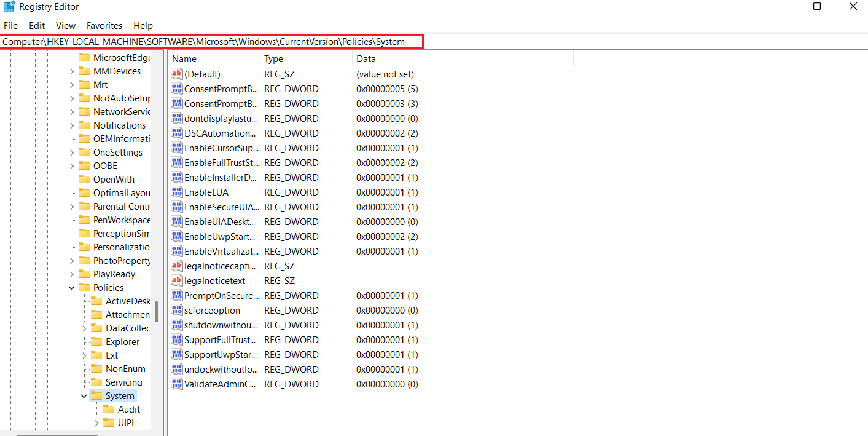This screenshot has height=436, width=868.
Task: Click the EnableUIADeskt... value icon
Action: pyautogui.click(x=177, y=221)
